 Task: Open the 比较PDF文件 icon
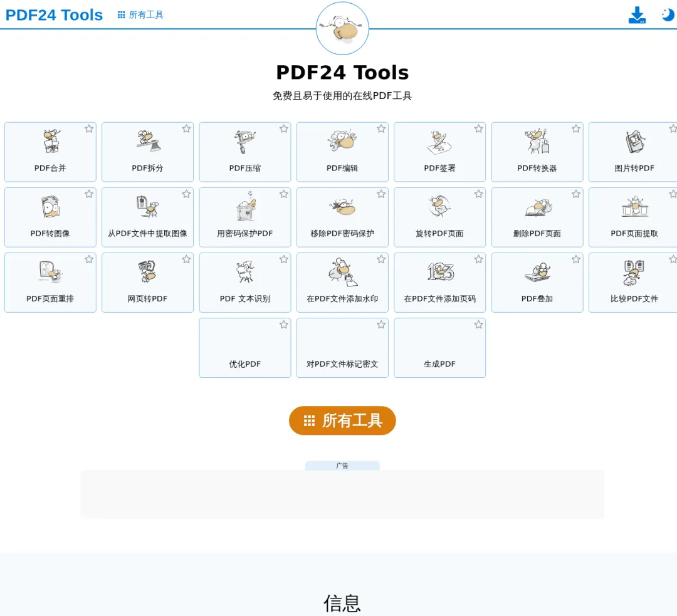[634, 273]
